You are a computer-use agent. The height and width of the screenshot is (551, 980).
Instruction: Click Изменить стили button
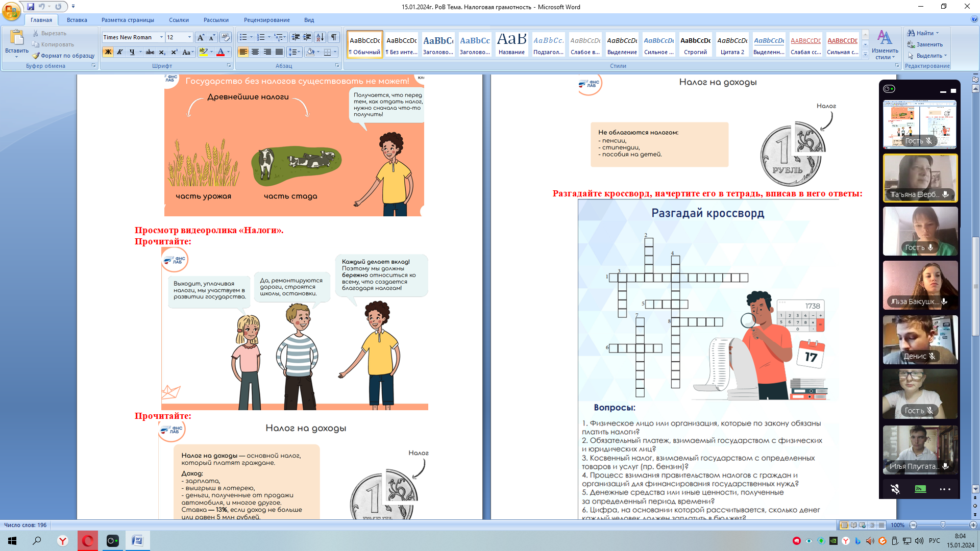(x=885, y=45)
